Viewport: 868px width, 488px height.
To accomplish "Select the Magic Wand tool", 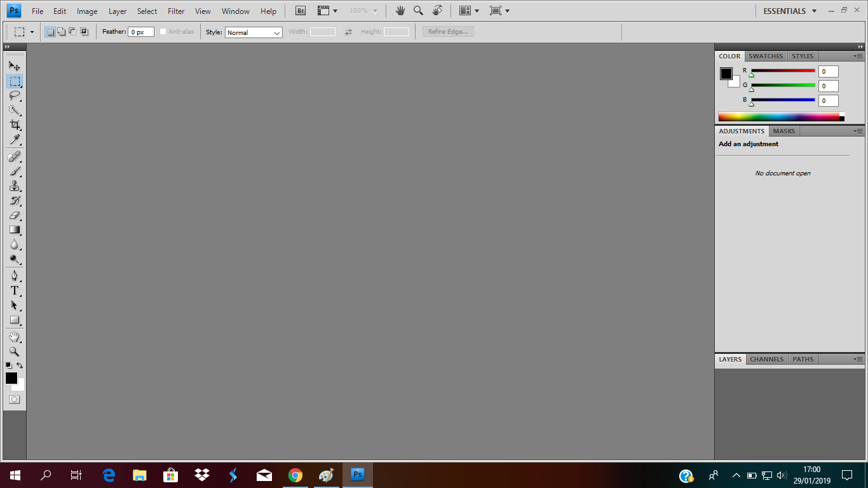I will coord(15,111).
